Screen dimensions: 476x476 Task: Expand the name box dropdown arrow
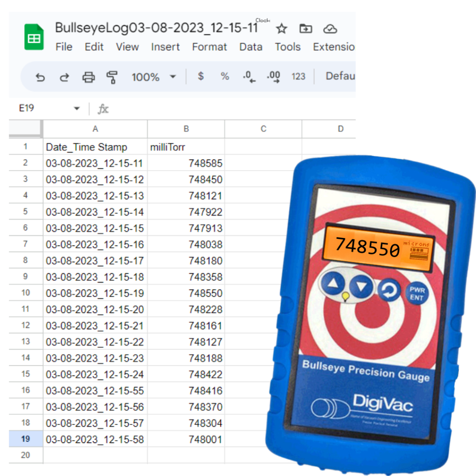[x=76, y=107]
